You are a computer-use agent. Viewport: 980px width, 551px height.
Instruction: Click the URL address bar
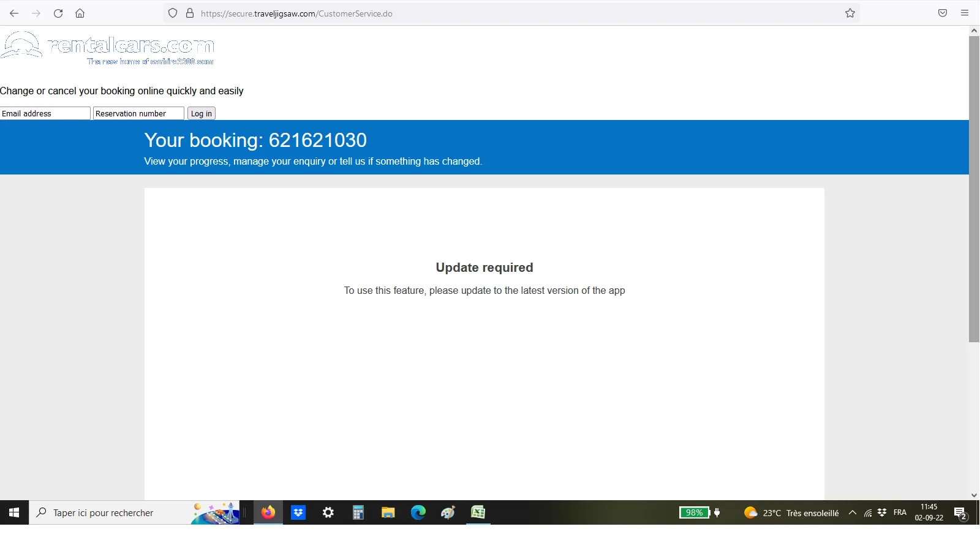490,13
